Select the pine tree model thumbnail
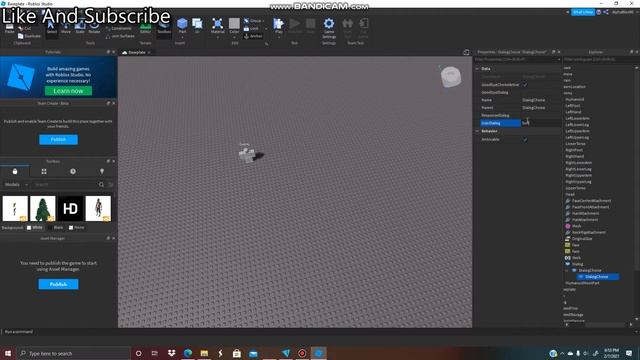This screenshot has width=640, height=360. click(x=43, y=209)
